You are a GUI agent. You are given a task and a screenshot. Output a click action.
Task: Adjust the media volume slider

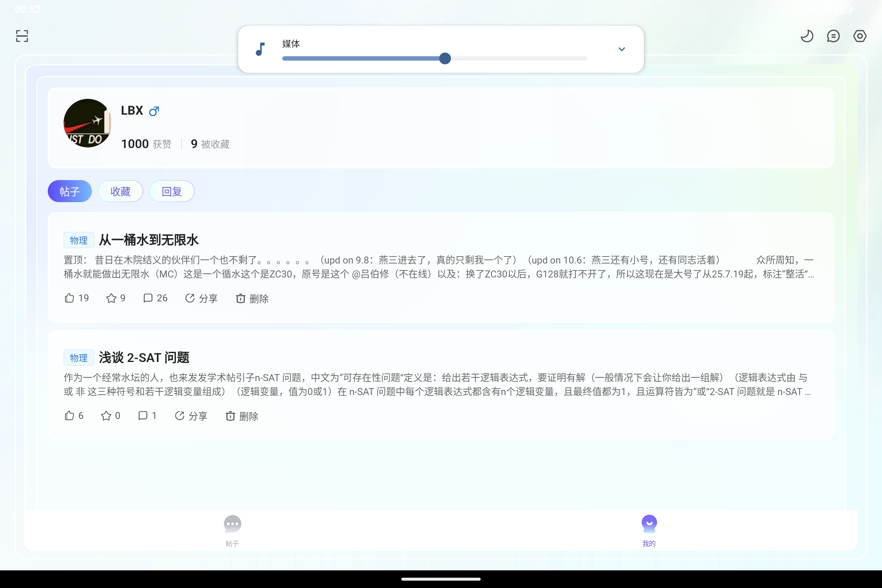[x=445, y=58]
